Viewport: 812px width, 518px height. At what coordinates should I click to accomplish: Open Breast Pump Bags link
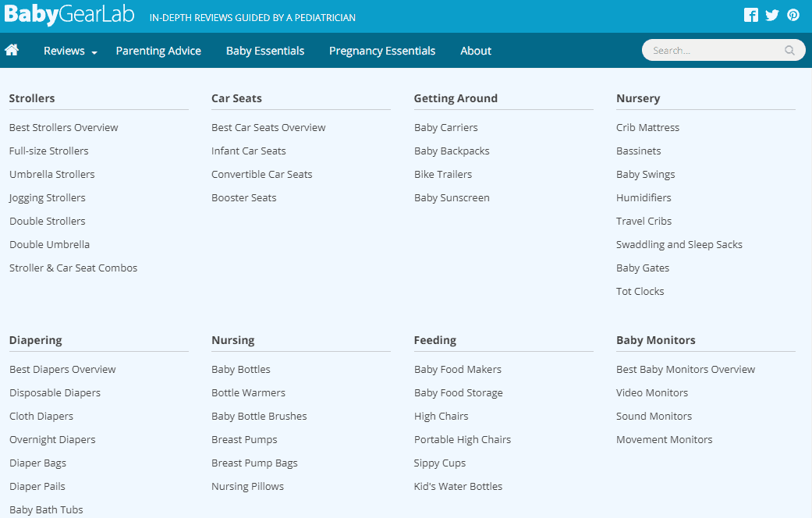pyautogui.click(x=254, y=463)
